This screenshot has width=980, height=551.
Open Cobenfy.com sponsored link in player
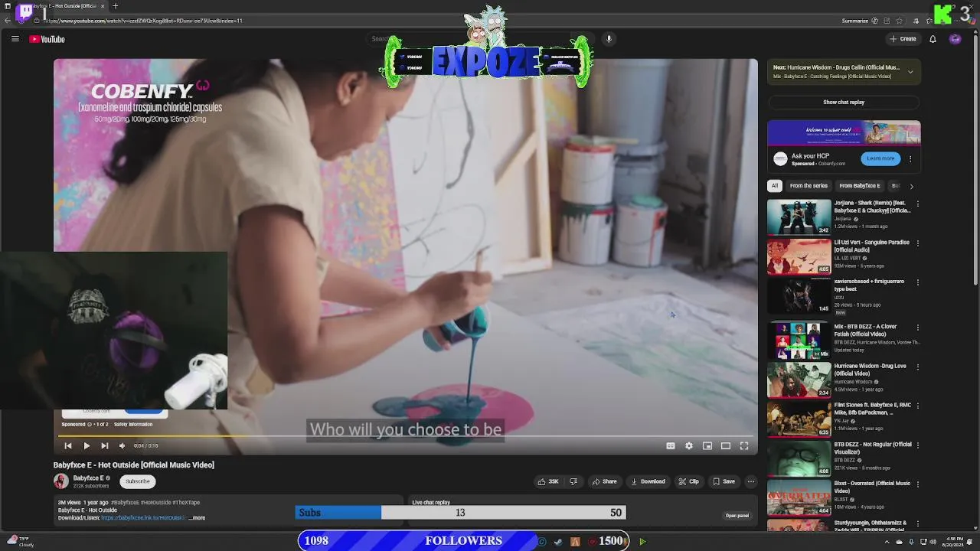pyautogui.click(x=96, y=412)
